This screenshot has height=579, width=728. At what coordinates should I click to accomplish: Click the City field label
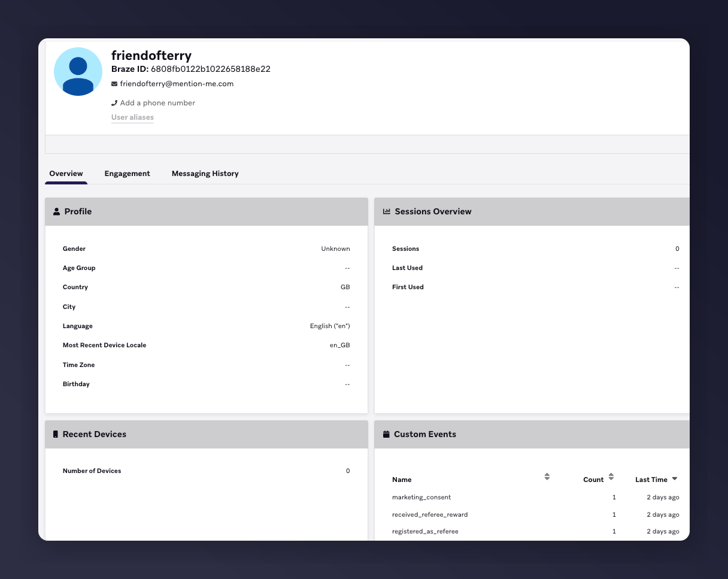point(69,307)
